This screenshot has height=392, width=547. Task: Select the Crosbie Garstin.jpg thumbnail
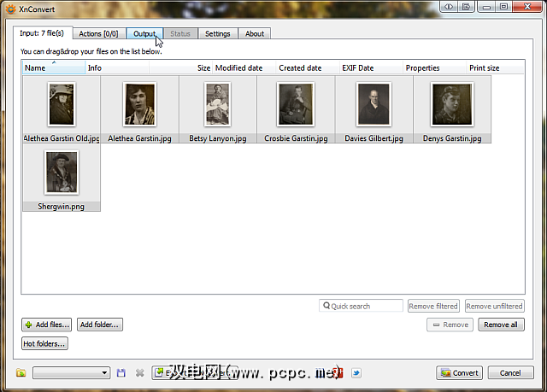click(296, 109)
